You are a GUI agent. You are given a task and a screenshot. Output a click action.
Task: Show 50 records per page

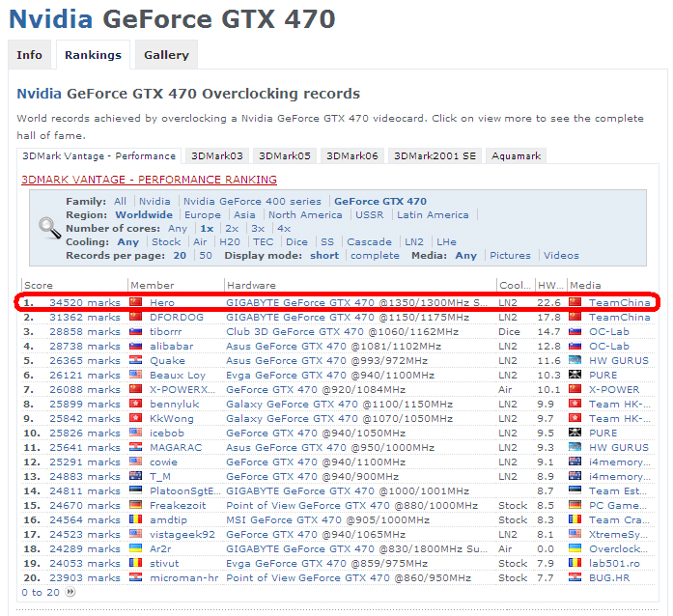(206, 256)
